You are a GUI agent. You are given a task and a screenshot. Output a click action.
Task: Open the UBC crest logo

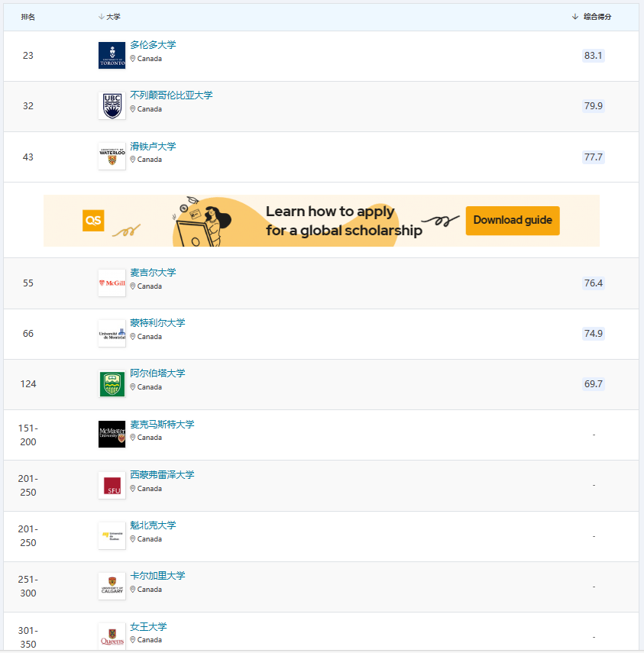tap(112, 106)
